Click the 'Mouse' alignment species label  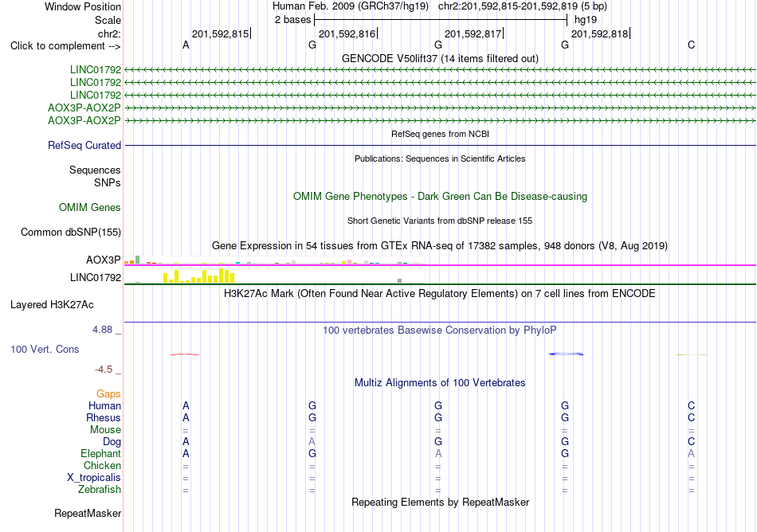[x=105, y=430]
